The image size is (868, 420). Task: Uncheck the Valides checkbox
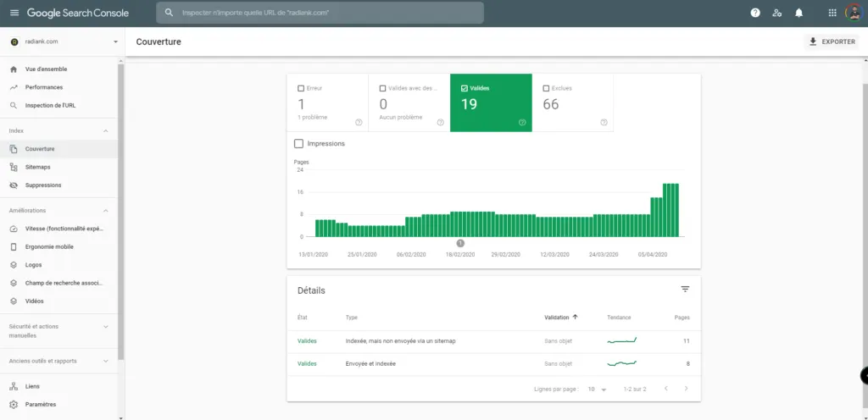464,88
